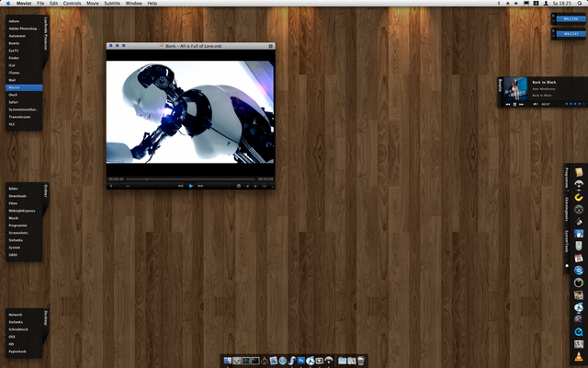Click Bowtie volume speaker icon
Image resolution: width=588 pixels, height=368 pixels.
point(536,104)
